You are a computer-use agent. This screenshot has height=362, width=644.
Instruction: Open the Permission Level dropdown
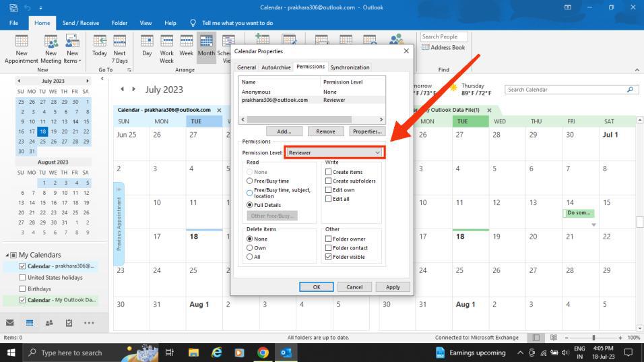(x=334, y=152)
